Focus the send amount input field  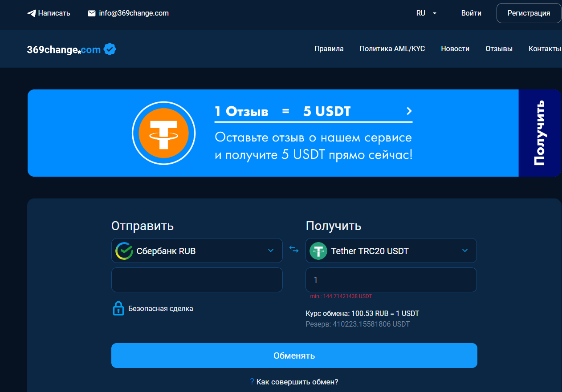point(197,280)
